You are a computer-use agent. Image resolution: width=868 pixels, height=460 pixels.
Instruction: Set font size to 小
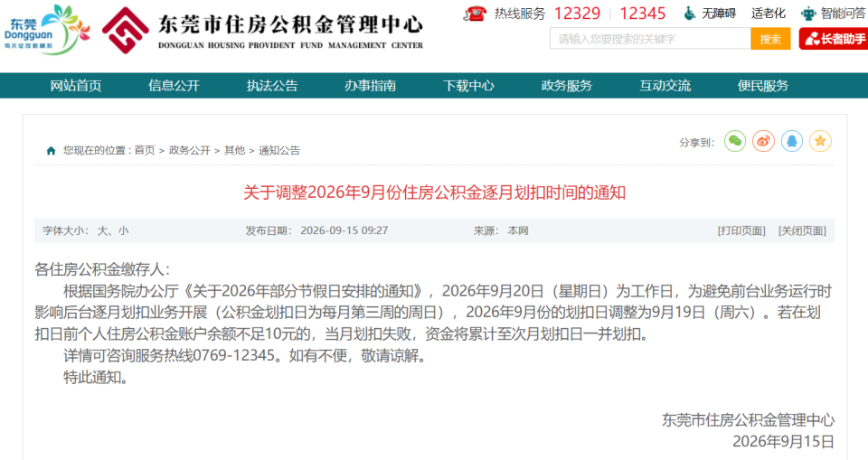coord(123,230)
